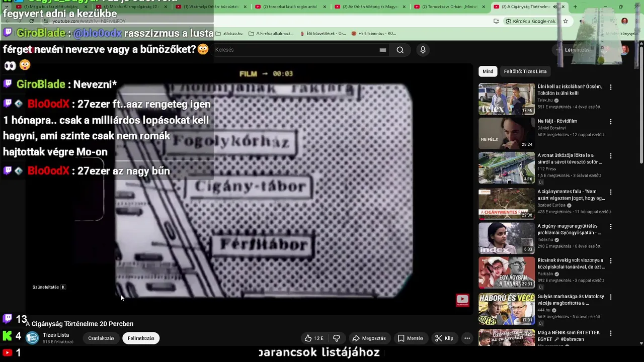The height and width of the screenshot is (362, 644).
Task: Start voice search with the microphone icon
Action: pyautogui.click(x=423, y=50)
